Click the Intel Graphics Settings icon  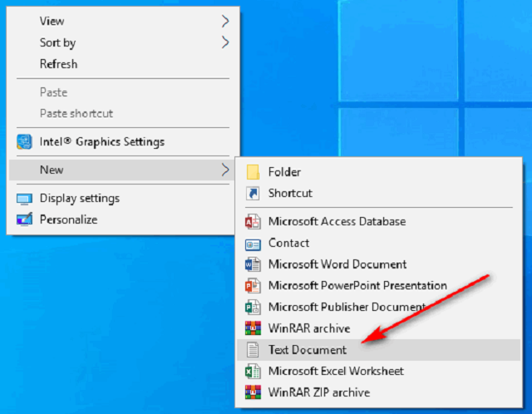(x=25, y=141)
